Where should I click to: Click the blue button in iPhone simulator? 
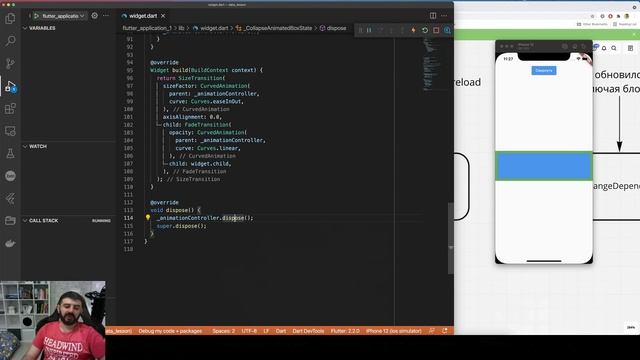[544, 71]
